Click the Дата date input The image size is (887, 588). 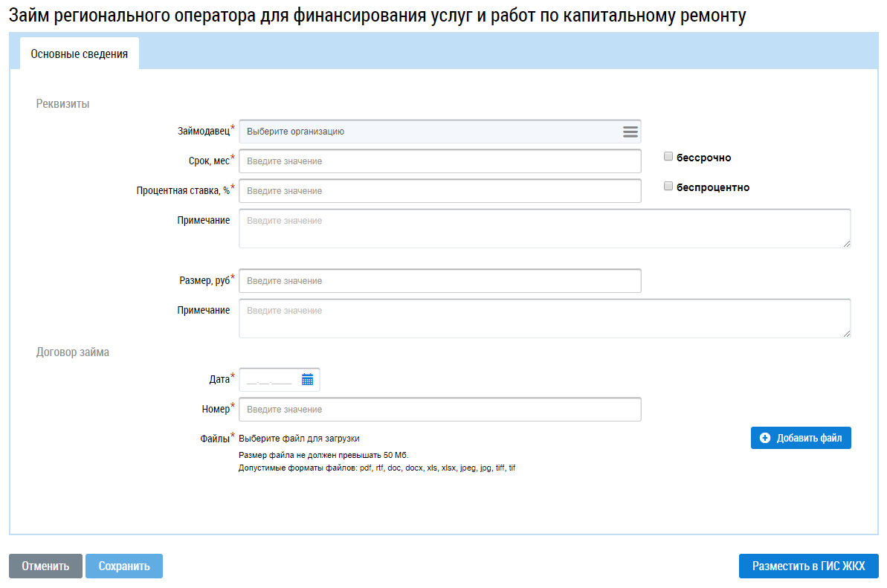(269, 379)
